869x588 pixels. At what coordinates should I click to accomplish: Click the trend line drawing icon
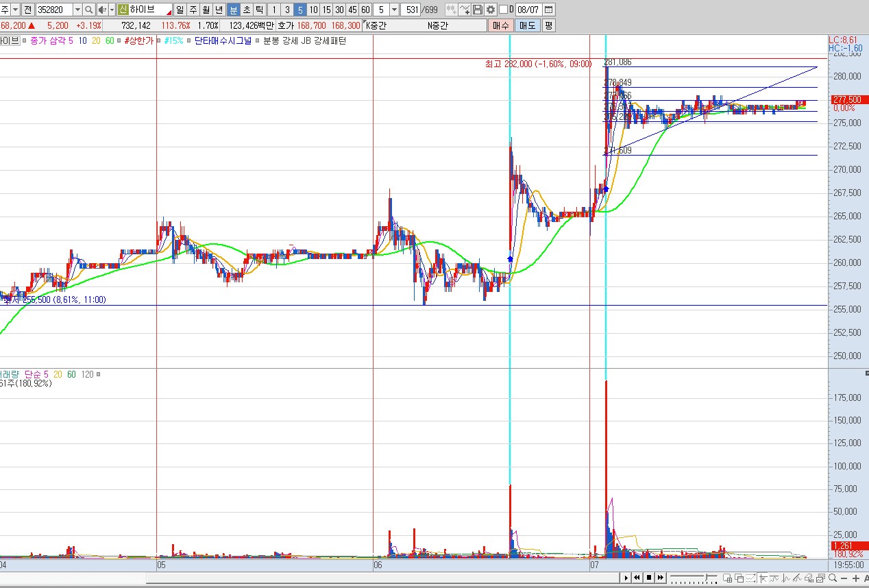click(798, 578)
